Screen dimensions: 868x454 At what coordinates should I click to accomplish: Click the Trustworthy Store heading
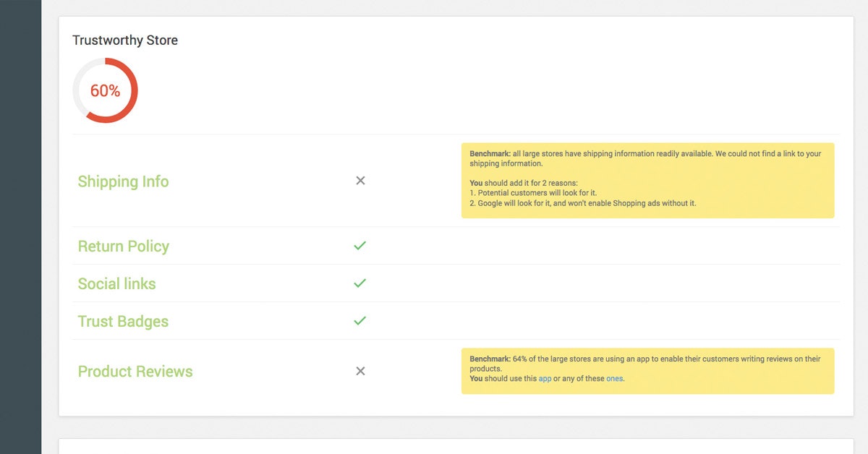coord(125,40)
